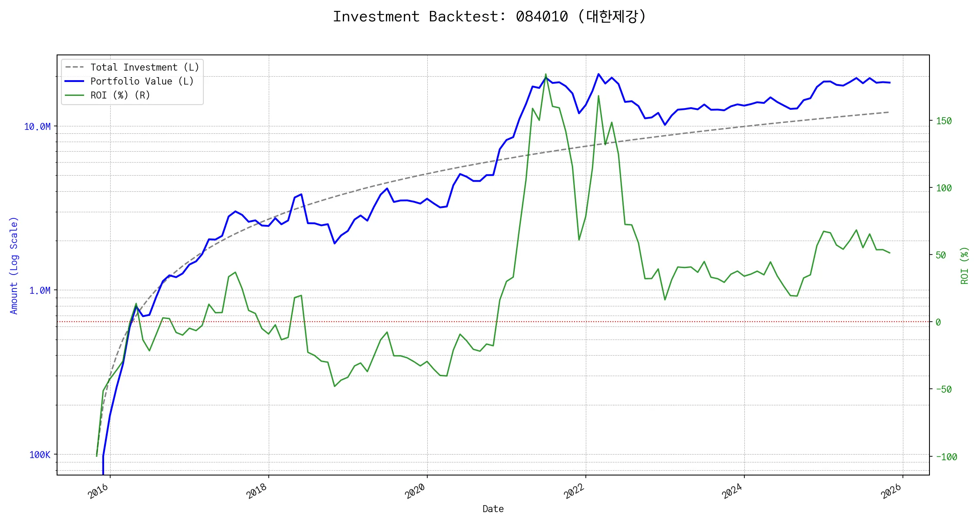Image resolution: width=980 pixels, height=523 pixels.
Task: Click the 2016 x-axis tick label
Action: (x=98, y=491)
